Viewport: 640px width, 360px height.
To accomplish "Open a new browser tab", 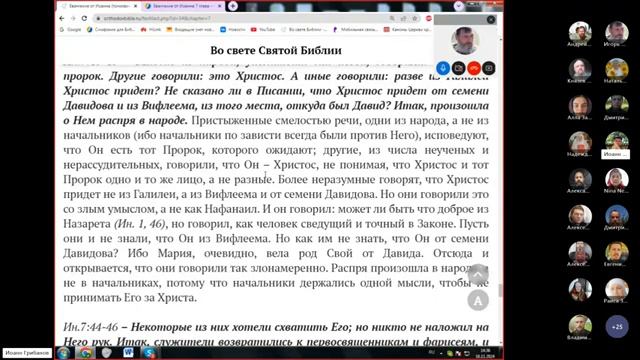I will point(233,6).
